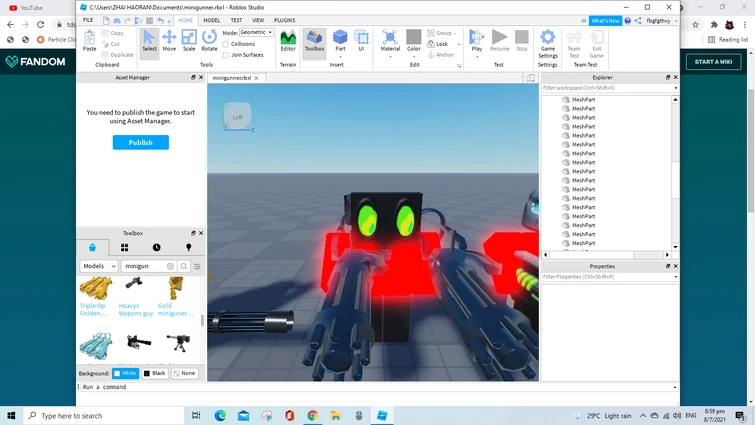The image size is (755, 425).
Task: Click the Toolbox search magnifier button
Action: click(x=184, y=266)
